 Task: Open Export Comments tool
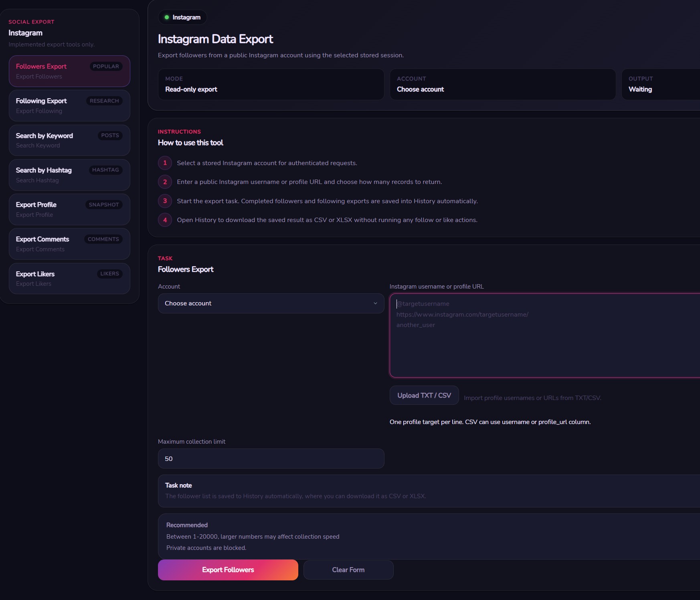coord(69,244)
